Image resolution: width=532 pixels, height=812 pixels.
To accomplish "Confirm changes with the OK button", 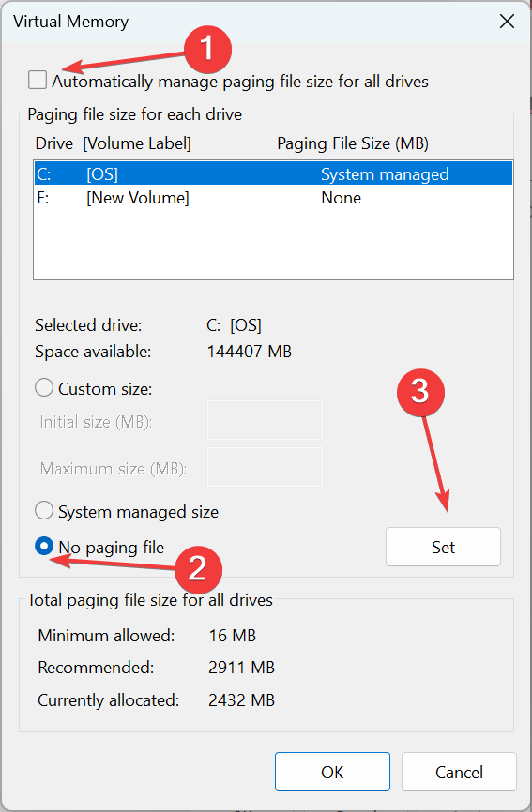I will (x=332, y=772).
